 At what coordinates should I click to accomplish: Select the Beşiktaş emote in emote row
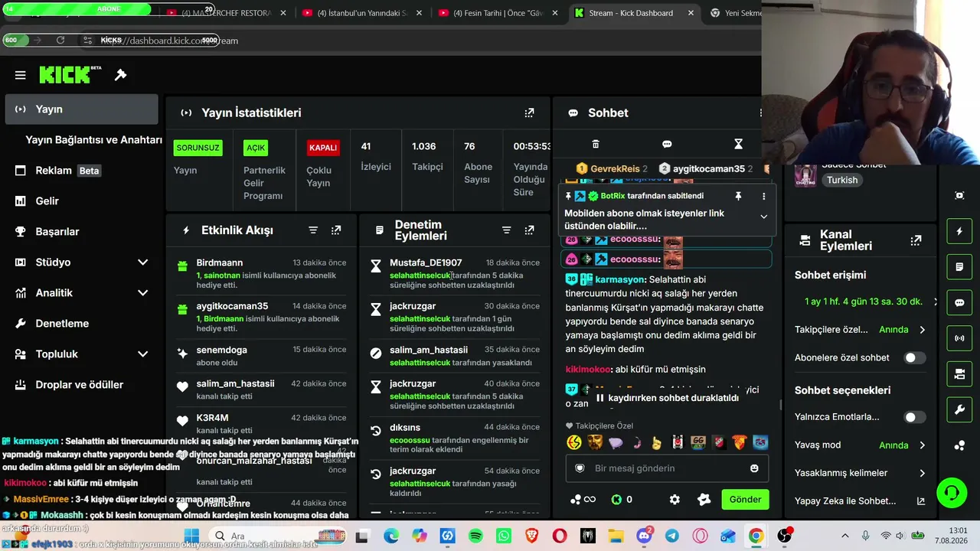(678, 442)
